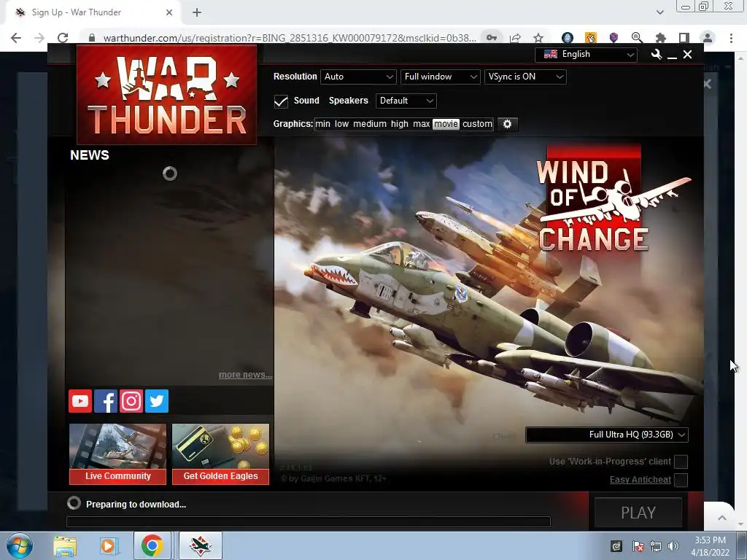Viewport: 747px width, 560px height.
Task: Open Chrome side panel icon
Action: [x=684, y=38]
